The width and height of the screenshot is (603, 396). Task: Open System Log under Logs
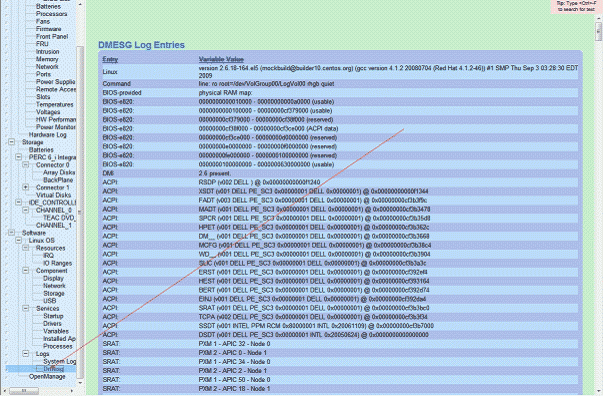pyautogui.click(x=60, y=361)
